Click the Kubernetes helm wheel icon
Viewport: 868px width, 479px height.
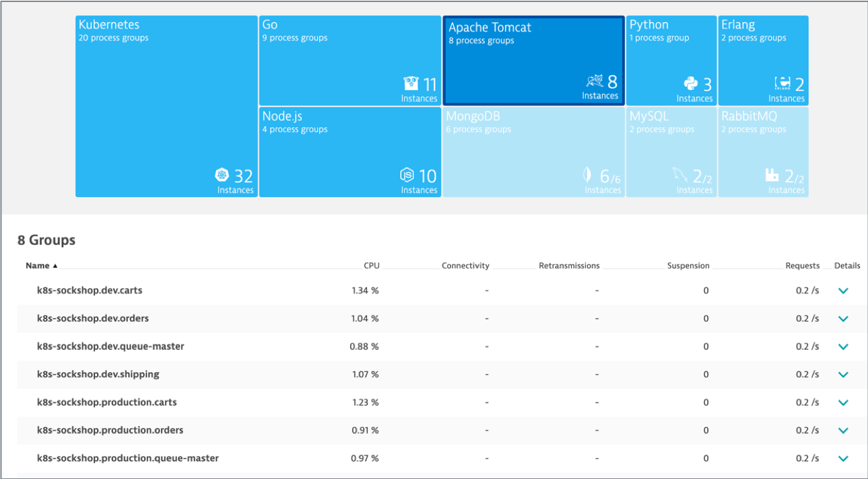tap(222, 176)
